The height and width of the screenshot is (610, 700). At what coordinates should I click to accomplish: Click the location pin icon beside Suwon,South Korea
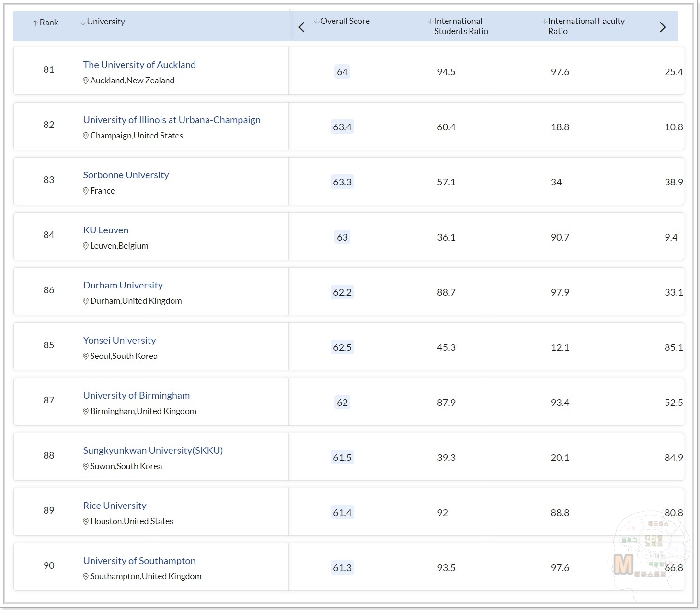[86, 466]
